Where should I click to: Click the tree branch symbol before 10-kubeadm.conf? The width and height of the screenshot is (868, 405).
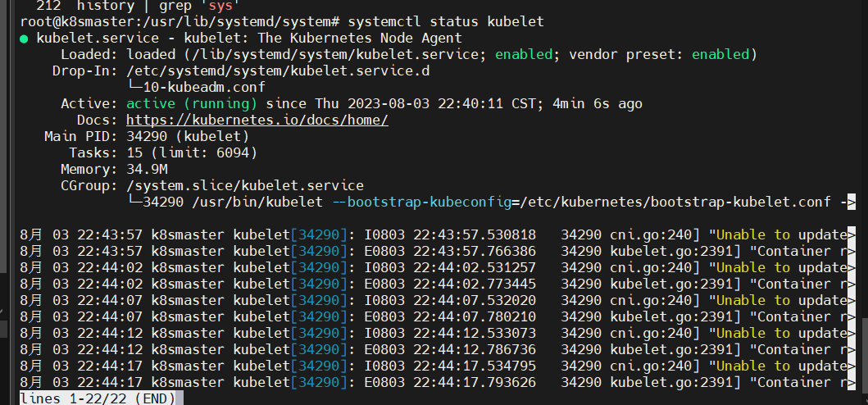tap(134, 87)
